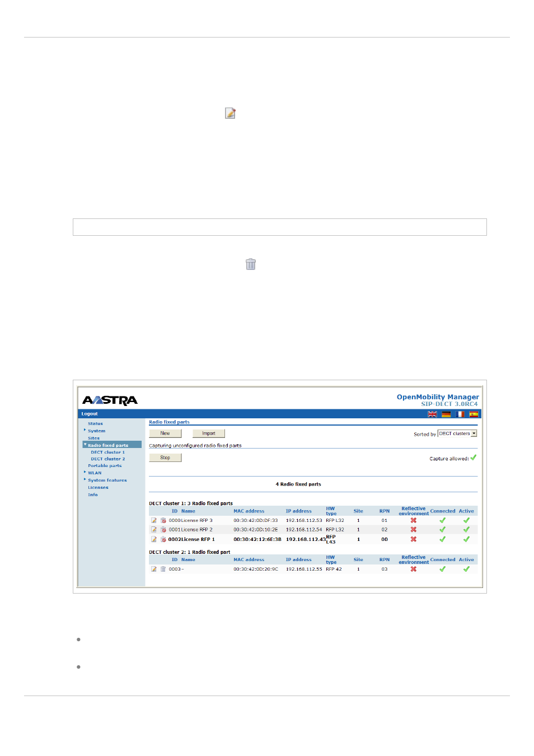The width and height of the screenshot is (534, 756).
Task: Click the Stop capture button
Action: (165, 458)
